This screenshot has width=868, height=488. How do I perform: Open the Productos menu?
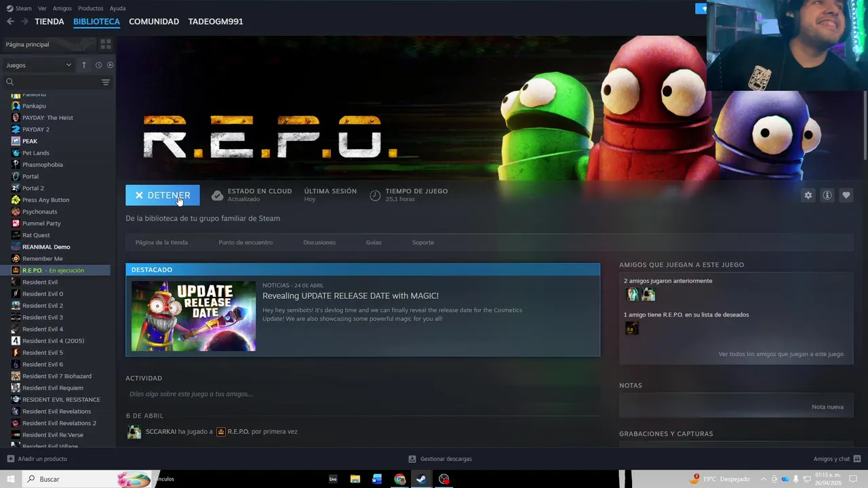click(x=91, y=8)
